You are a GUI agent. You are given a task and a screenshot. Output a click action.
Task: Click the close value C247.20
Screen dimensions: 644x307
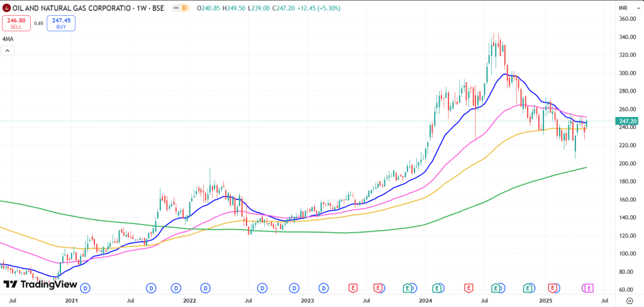click(283, 8)
